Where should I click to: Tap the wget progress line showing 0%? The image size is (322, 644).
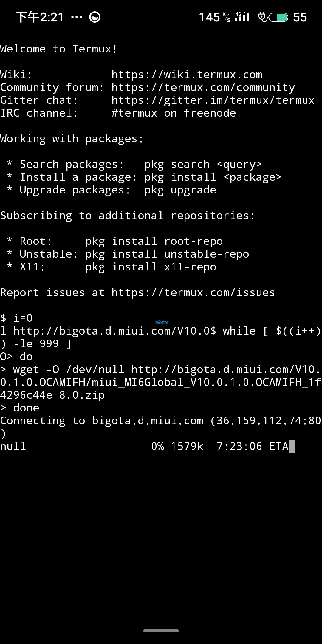(148, 446)
